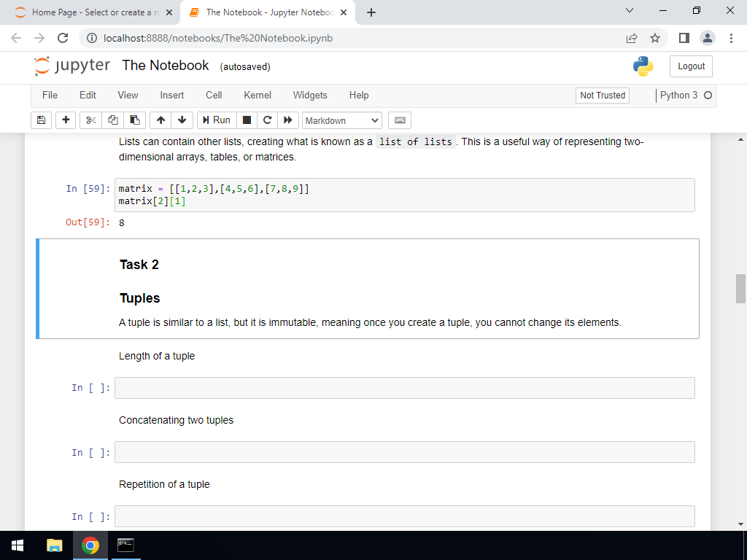Open the Cell menu

[x=214, y=96]
